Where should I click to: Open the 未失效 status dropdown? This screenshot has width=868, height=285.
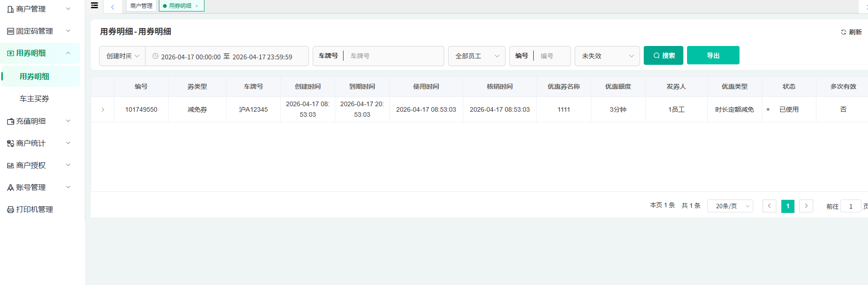click(x=607, y=56)
